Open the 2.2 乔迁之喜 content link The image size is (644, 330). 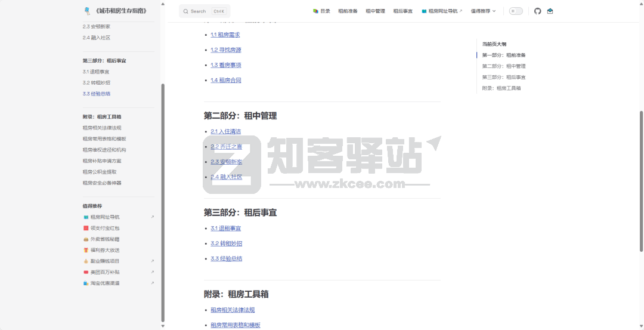[227, 147]
